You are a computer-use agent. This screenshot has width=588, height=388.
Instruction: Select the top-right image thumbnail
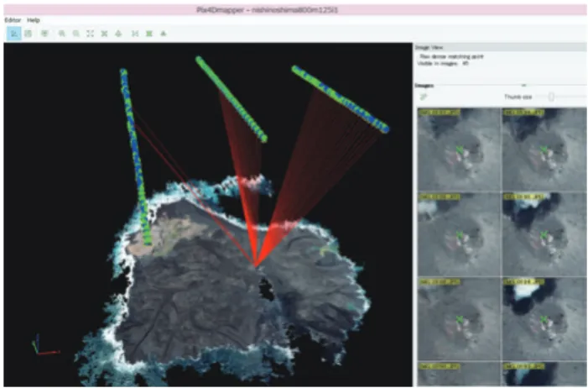point(544,149)
